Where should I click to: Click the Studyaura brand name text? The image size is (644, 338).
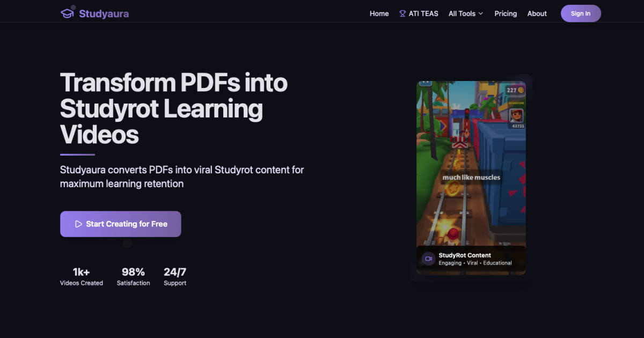click(104, 13)
